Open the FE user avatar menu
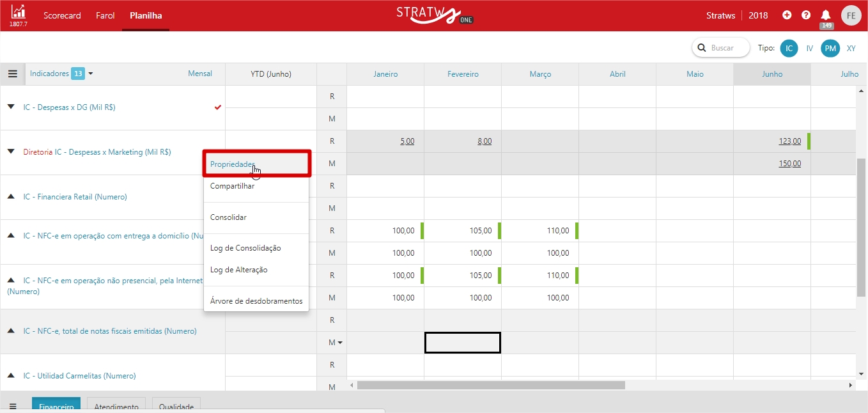868x413 pixels. [x=851, y=15]
